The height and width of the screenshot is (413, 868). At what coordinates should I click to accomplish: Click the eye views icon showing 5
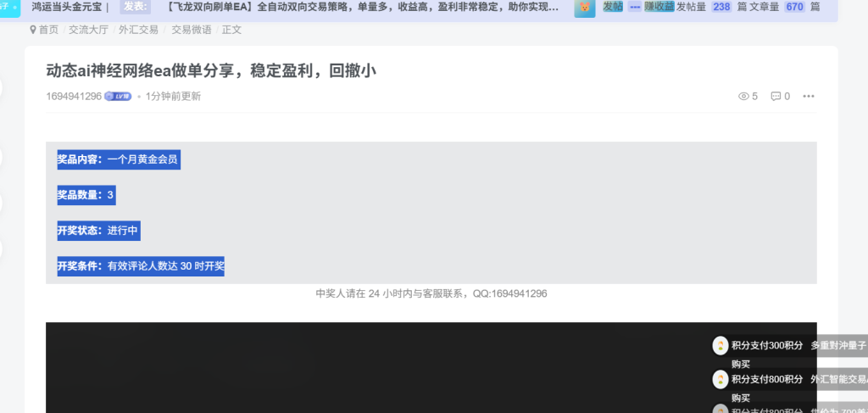coord(743,97)
